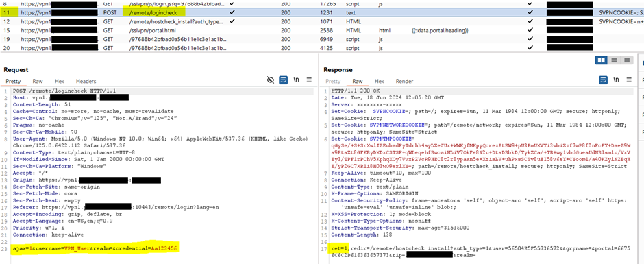
Task: Toggle word wrap icon in Response pane
Action: [603, 80]
